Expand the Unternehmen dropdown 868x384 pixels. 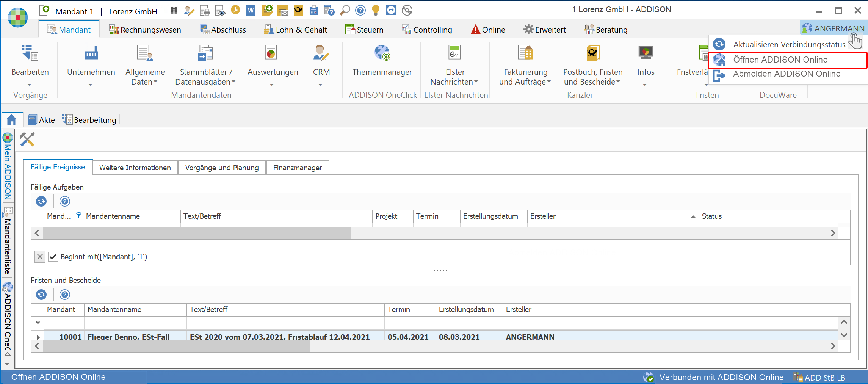90,85
